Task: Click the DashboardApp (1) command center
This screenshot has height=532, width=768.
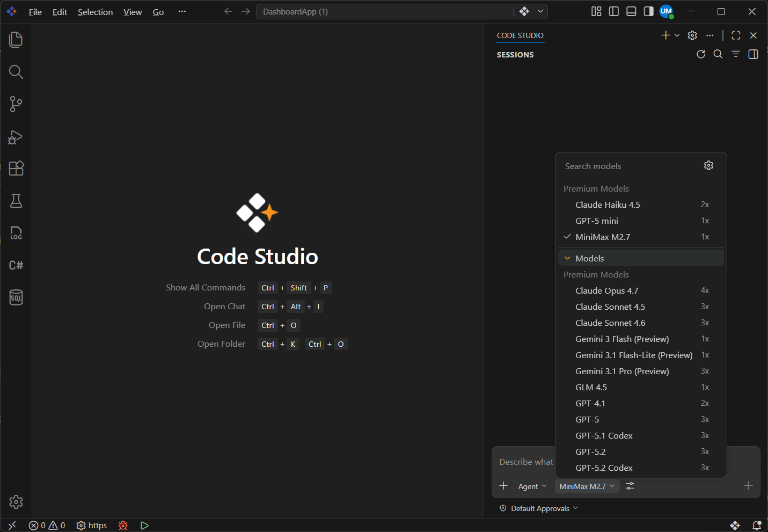Action: point(385,11)
